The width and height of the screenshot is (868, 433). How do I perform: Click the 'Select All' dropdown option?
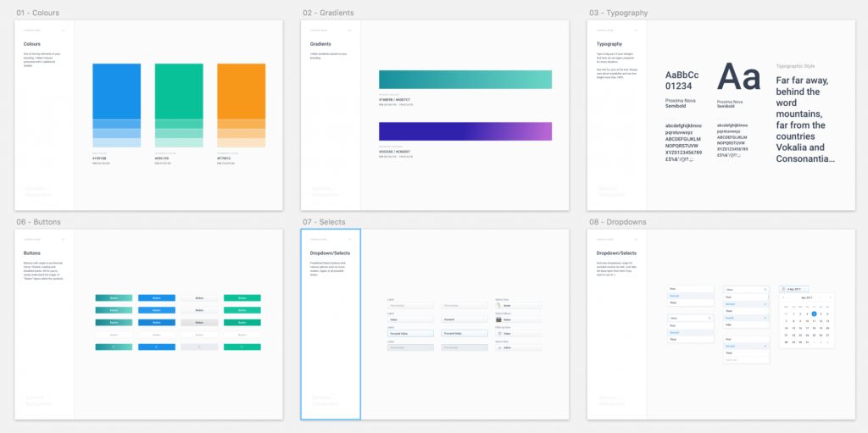pos(746,360)
